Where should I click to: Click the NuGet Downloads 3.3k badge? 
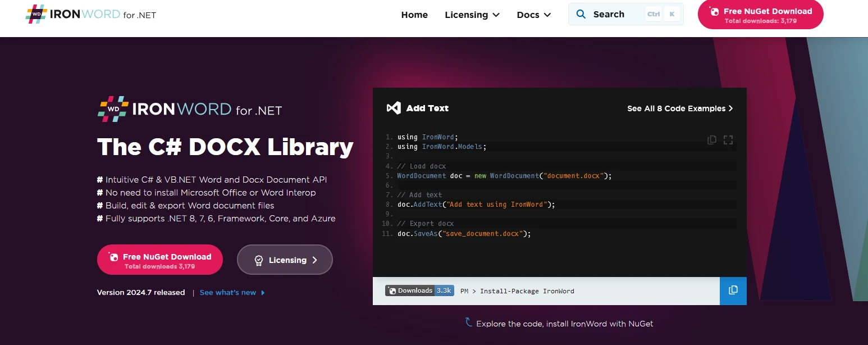419,290
